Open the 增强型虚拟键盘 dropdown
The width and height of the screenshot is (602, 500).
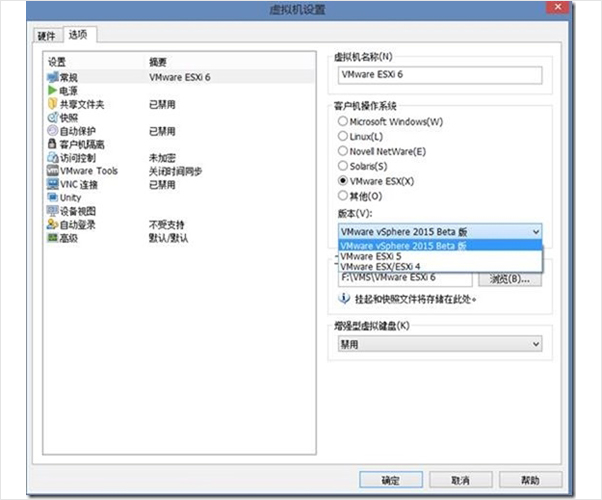[x=440, y=344]
